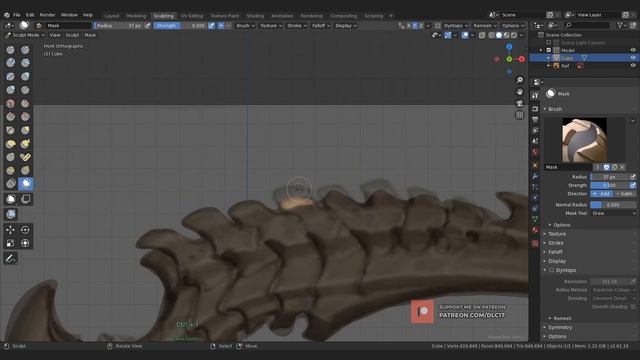Select the Rotate transform tool
640x360 pixels.
pos(25,230)
